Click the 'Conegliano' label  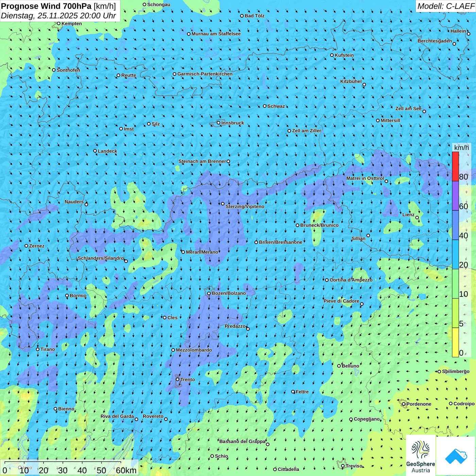367,419
